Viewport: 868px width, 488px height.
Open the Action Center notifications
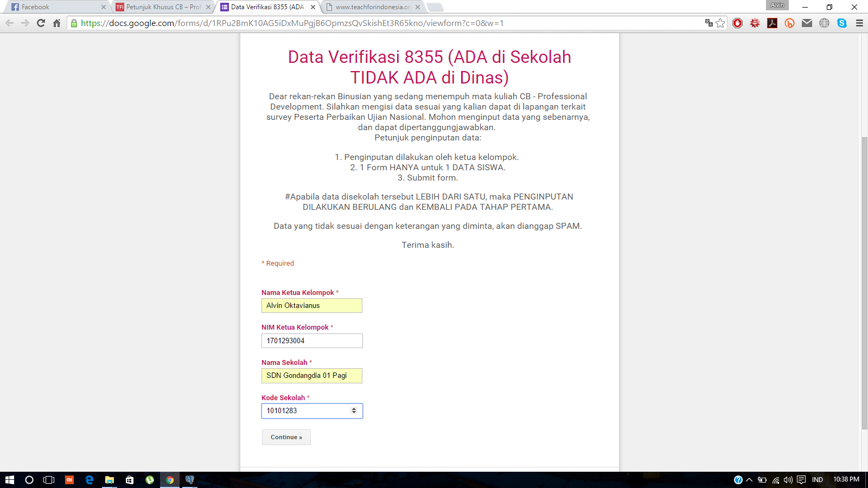tap(801, 480)
